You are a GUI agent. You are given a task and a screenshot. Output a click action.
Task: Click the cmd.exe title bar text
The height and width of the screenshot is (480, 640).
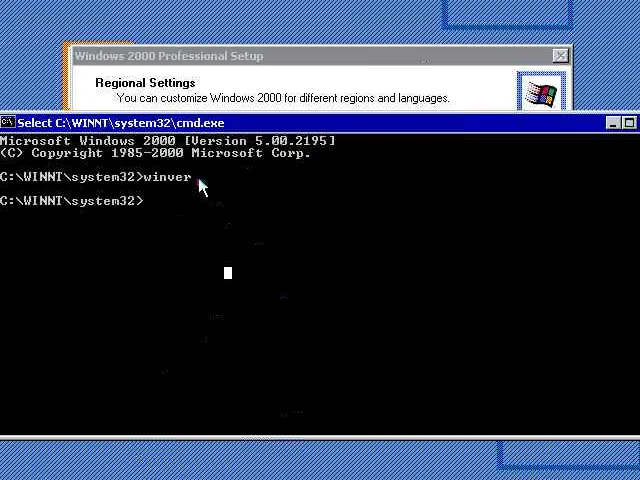[120, 123]
